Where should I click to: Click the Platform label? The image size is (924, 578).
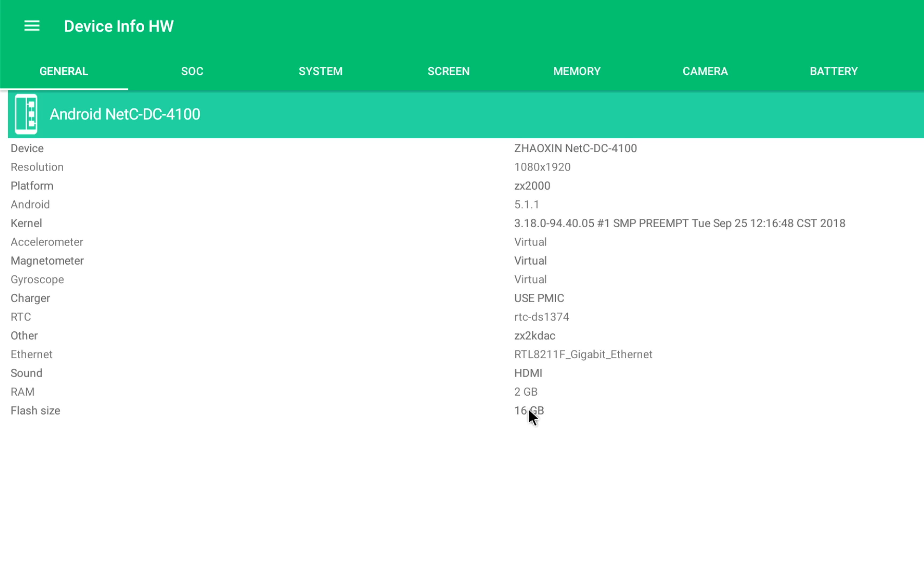(x=32, y=186)
